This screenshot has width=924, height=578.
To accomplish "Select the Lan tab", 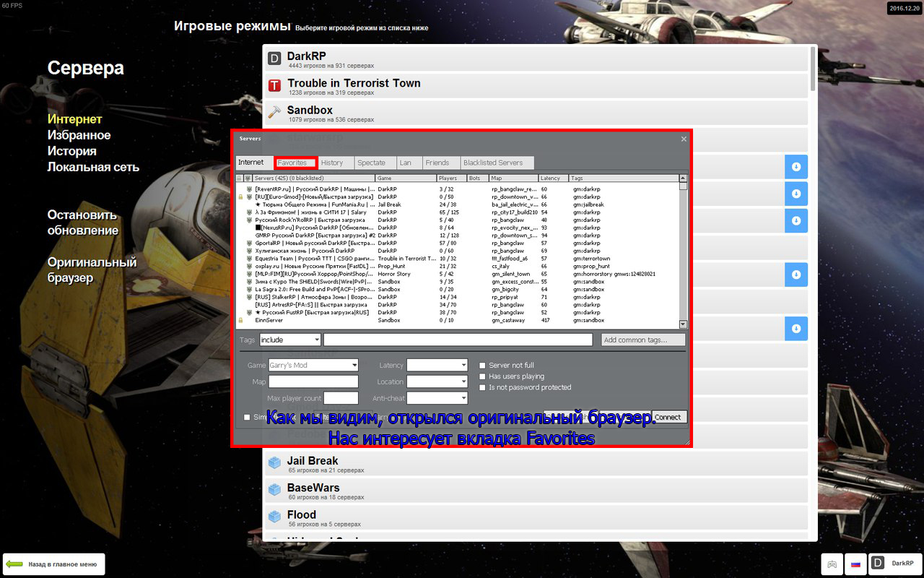I will coord(409,163).
